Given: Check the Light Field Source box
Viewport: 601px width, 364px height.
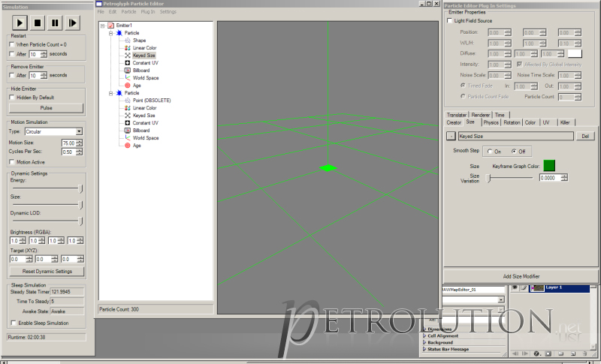Looking at the screenshot, I should [449, 21].
